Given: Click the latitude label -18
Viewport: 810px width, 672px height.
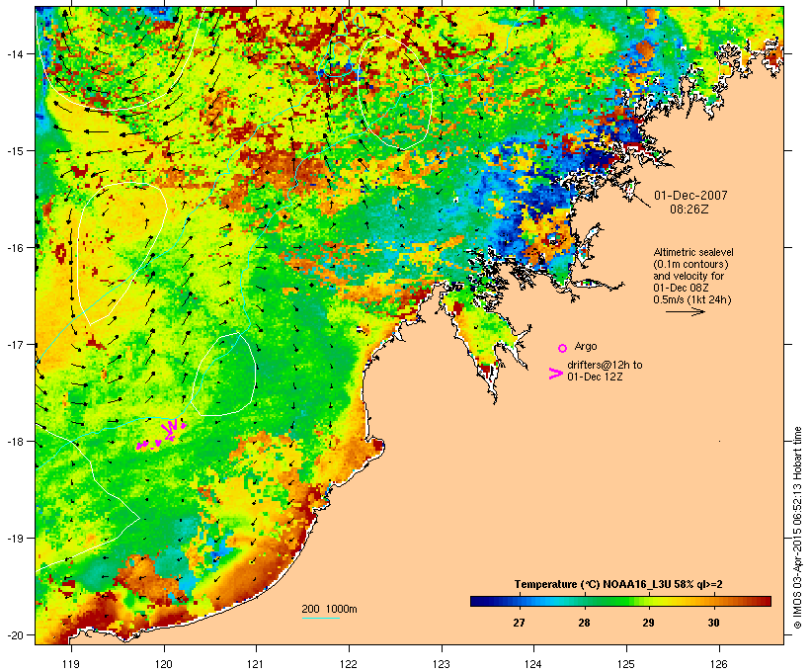Looking at the screenshot, I should 14,442.
